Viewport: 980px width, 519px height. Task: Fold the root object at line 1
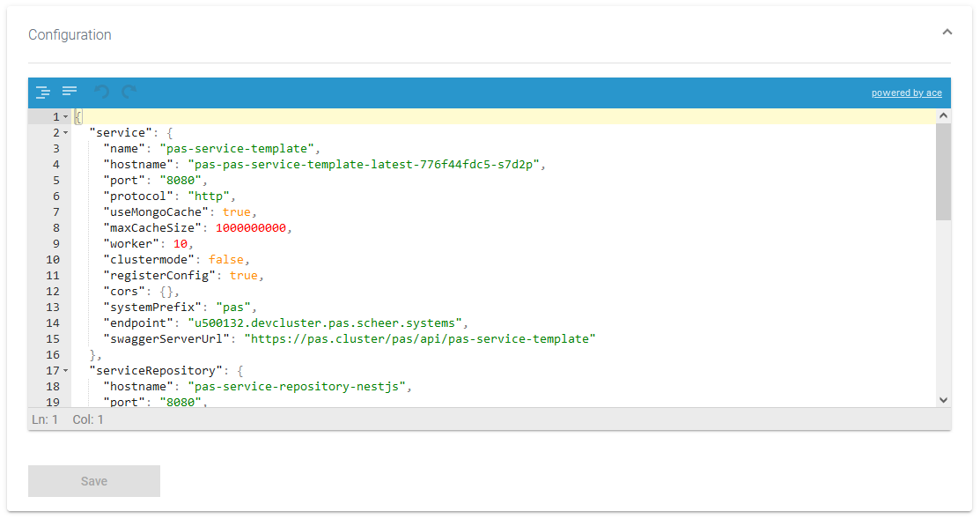(x=65, y=117)
